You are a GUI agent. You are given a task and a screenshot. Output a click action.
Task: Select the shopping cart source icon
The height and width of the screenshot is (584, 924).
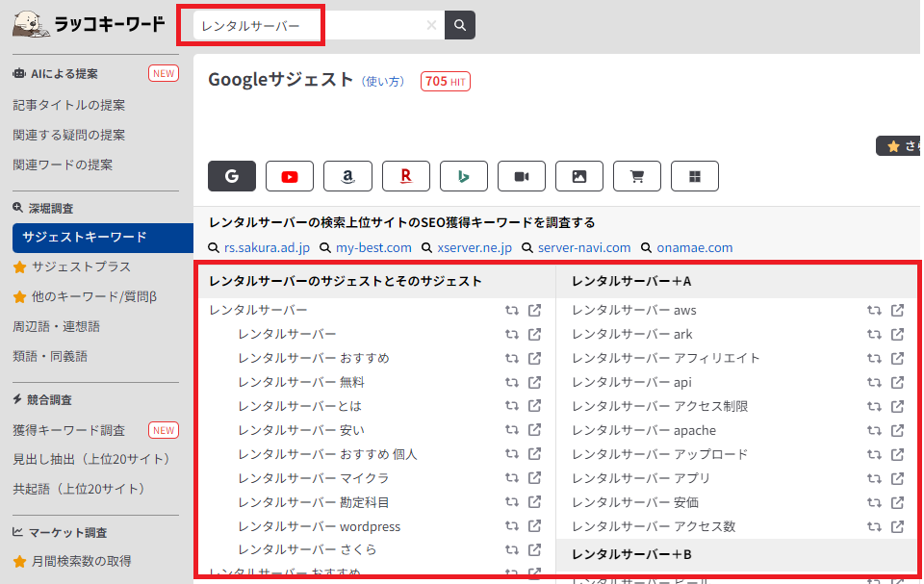point(637,176)
